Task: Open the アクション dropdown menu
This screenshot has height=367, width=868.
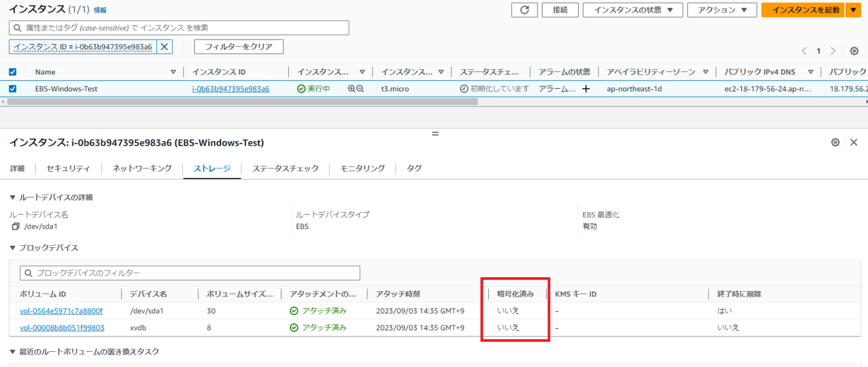Action: tap(722, 10)
